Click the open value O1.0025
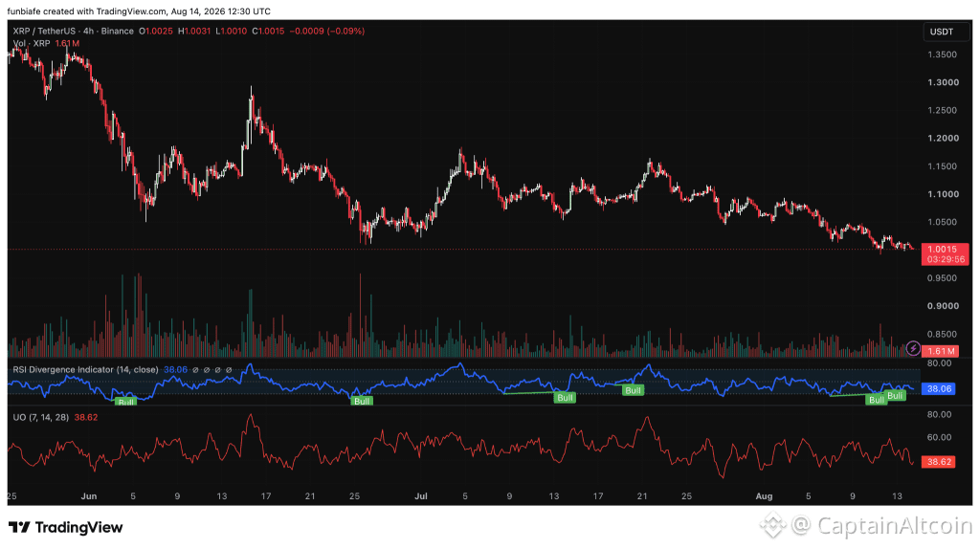Image resolution: width=980 pixels, height=549 pixels. [156, 32]
